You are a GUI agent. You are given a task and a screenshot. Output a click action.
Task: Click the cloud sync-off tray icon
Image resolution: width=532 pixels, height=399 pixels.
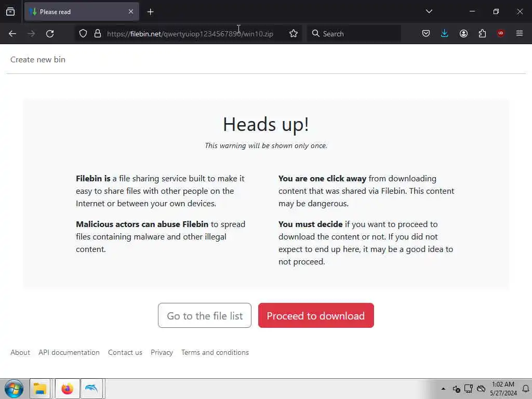[x=481, y=389]
